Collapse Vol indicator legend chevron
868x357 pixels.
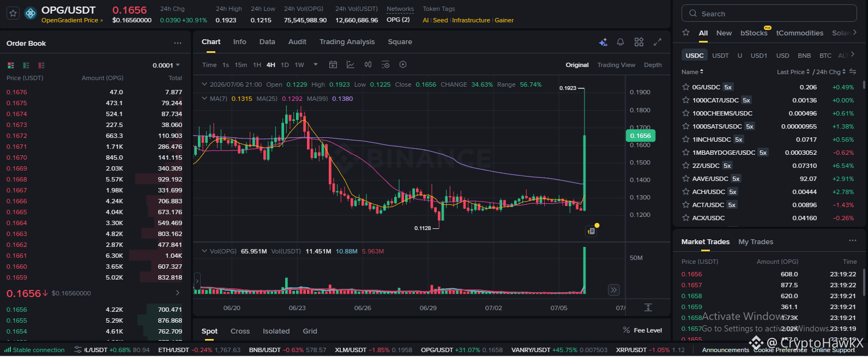[x=204, y=251]
